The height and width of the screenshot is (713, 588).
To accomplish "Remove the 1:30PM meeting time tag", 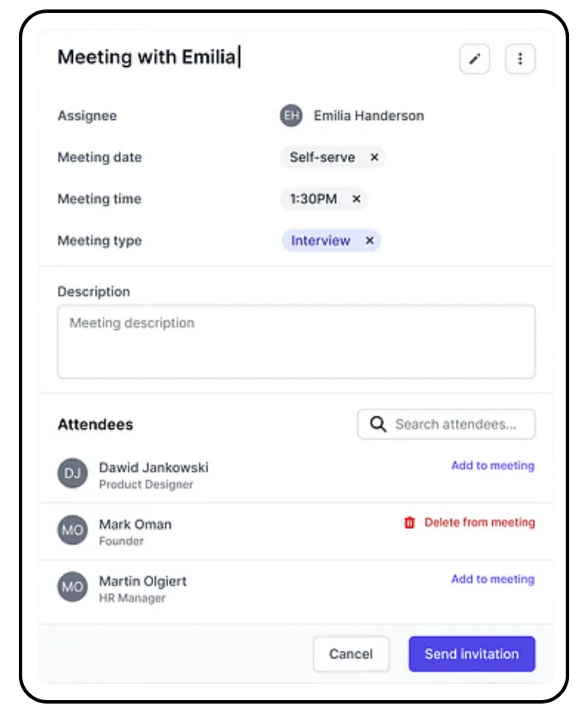I will pos(356,199).
